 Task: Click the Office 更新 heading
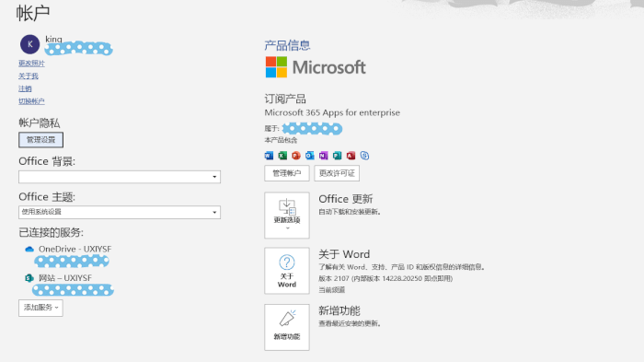coord(346,199)
